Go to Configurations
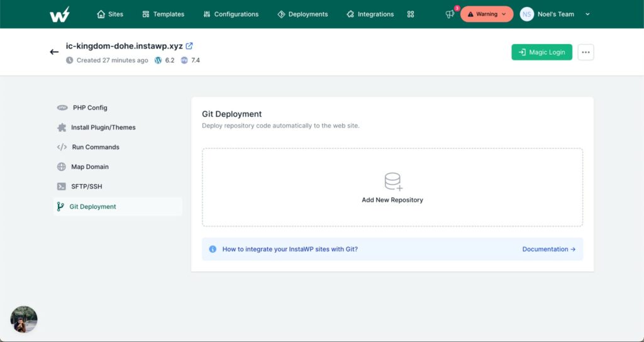This screenshot has width=644, height=342. point(231,14)
